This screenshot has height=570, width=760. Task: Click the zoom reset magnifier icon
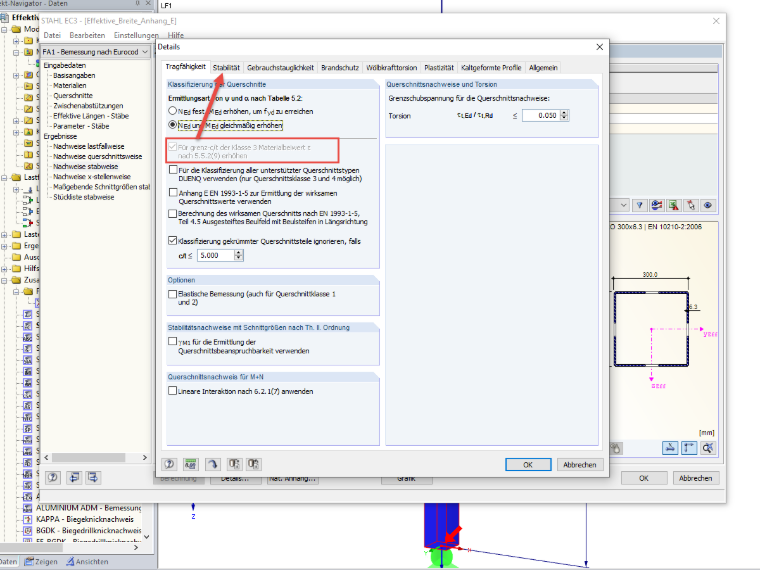(x=708, y=448)
